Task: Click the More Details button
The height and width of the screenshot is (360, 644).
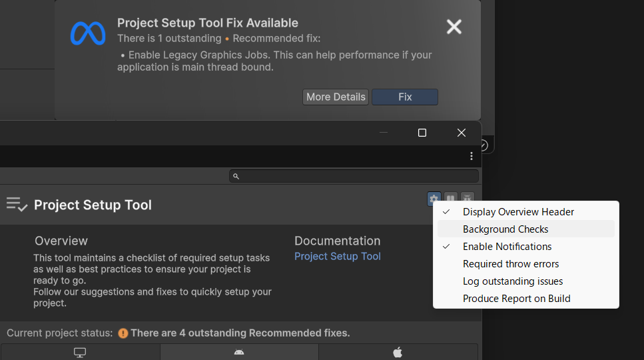Action: click(336, 97)
